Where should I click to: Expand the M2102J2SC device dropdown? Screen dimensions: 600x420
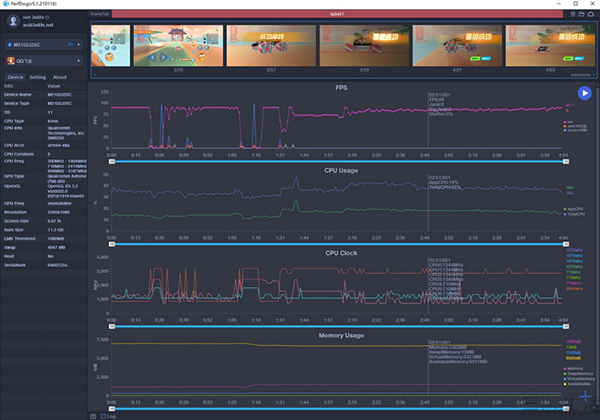point(77,44)
